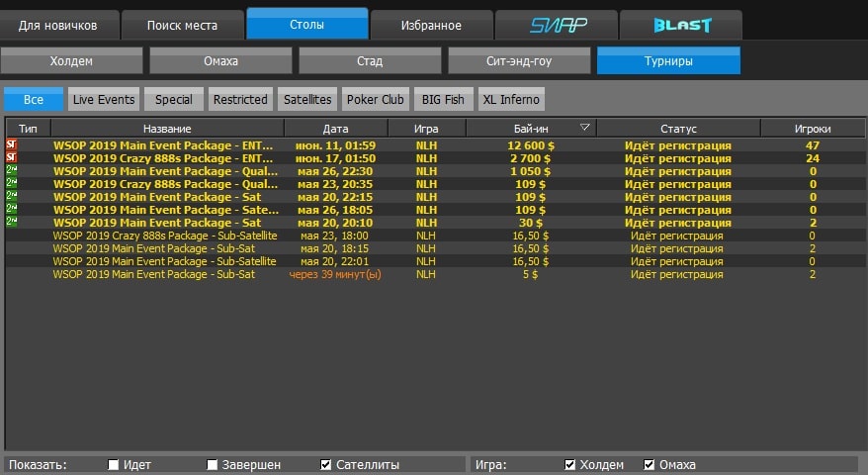The image size is (868, 475).
Task: Open the BLAST logo tab
Action: point(681,25)
